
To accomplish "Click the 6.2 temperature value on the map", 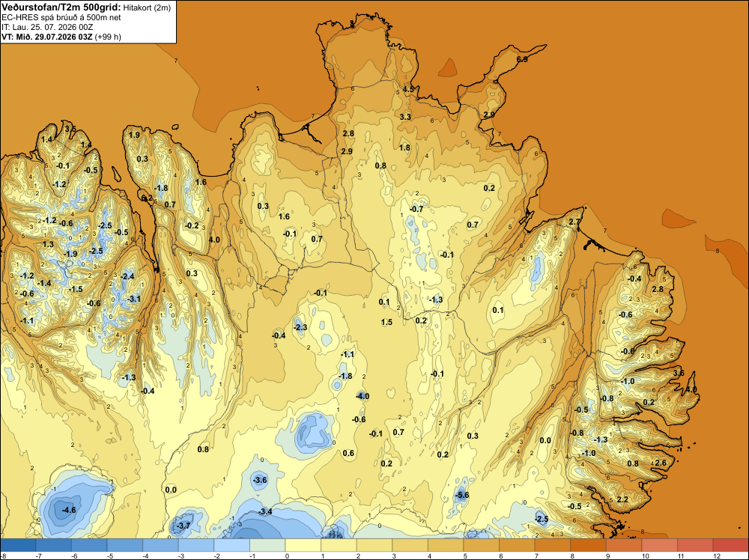I will 148,198.
